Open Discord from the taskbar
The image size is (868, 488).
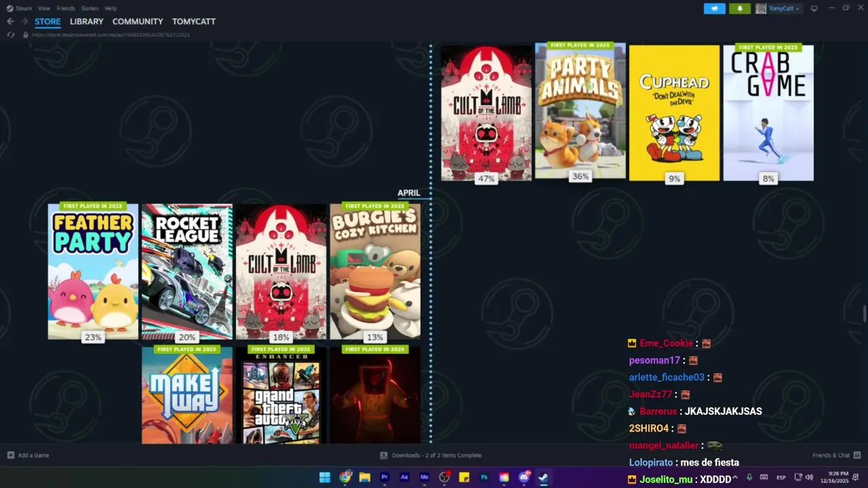[524, 477]
